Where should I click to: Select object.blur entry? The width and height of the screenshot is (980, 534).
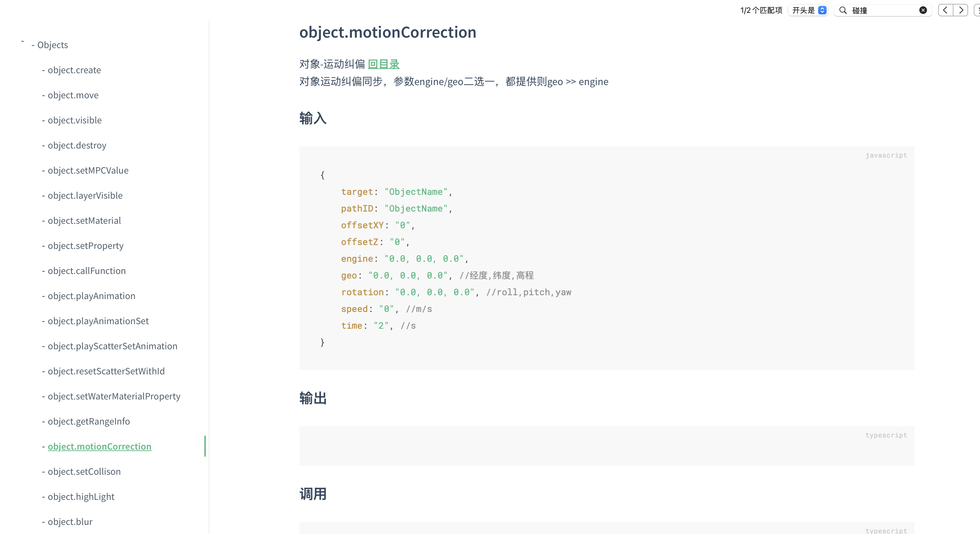tap(70, 522)
